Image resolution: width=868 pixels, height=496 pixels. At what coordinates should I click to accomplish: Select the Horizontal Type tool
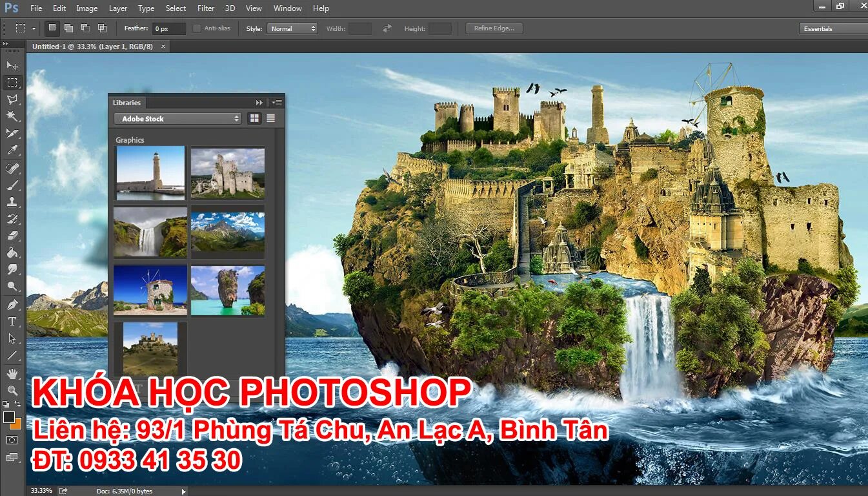pos(12,321)
